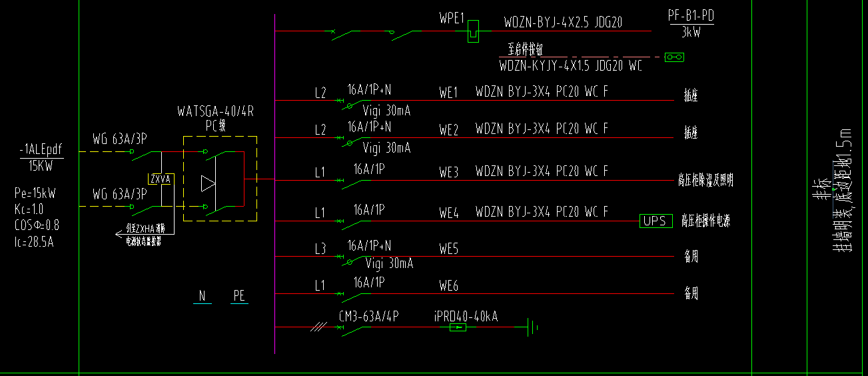Click the WPE1 circuit label

pos(451,18)
